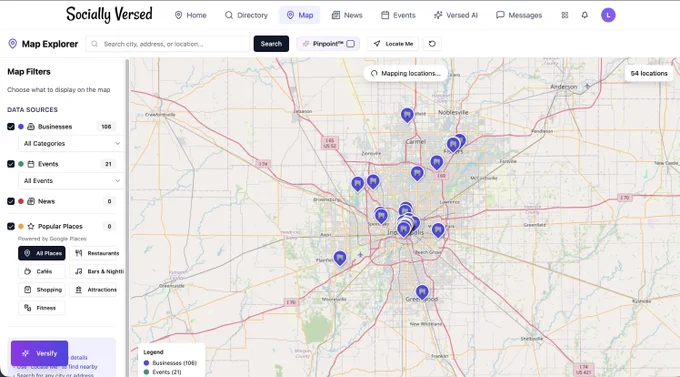
Task: Click the business marker near Westfield
Action: (x=407, y=115)
